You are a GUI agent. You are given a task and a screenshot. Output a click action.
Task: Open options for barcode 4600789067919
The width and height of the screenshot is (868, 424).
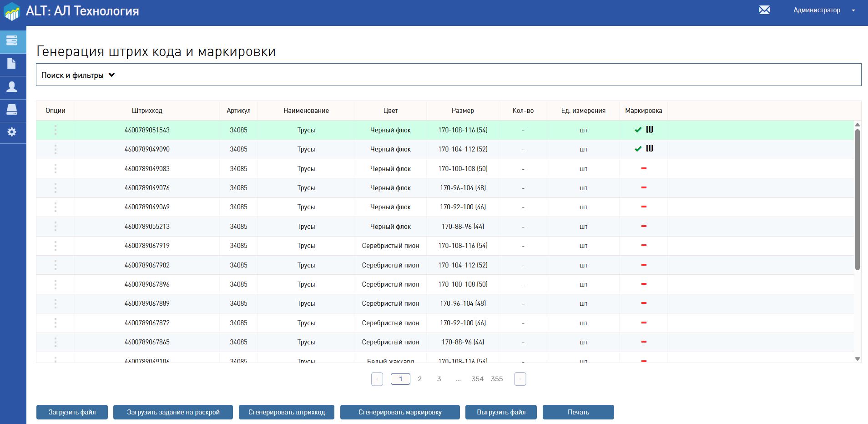(56, 246)
